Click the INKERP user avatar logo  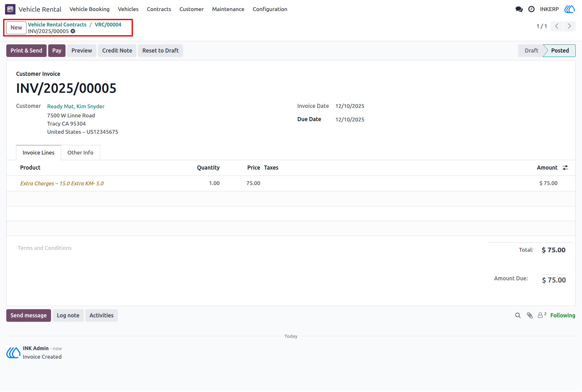click(569, 9)
